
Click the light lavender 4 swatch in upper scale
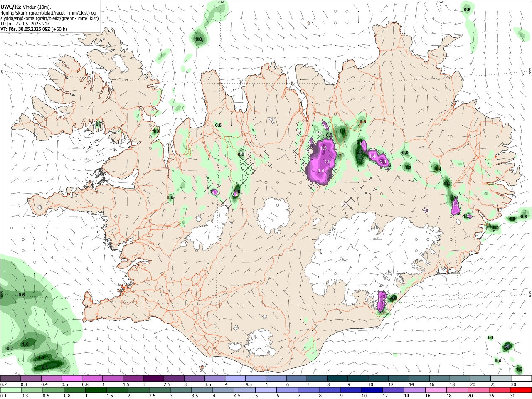point(235,378)
